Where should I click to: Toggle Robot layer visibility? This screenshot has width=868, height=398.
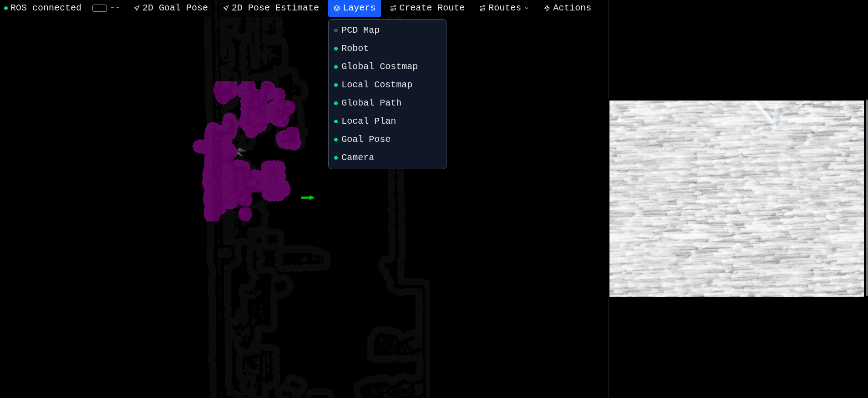tap(387, 48)
